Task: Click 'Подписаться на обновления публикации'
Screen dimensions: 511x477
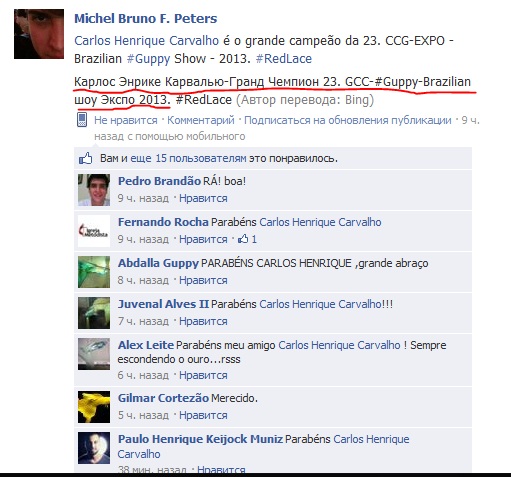Action: pyautogui.click(x=348, y=120)
